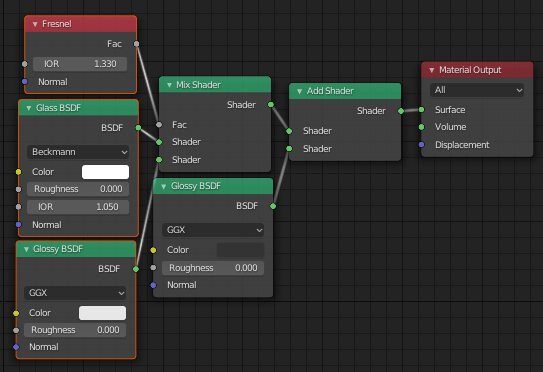Collapse the Material Output node triangle

(432, 70)
